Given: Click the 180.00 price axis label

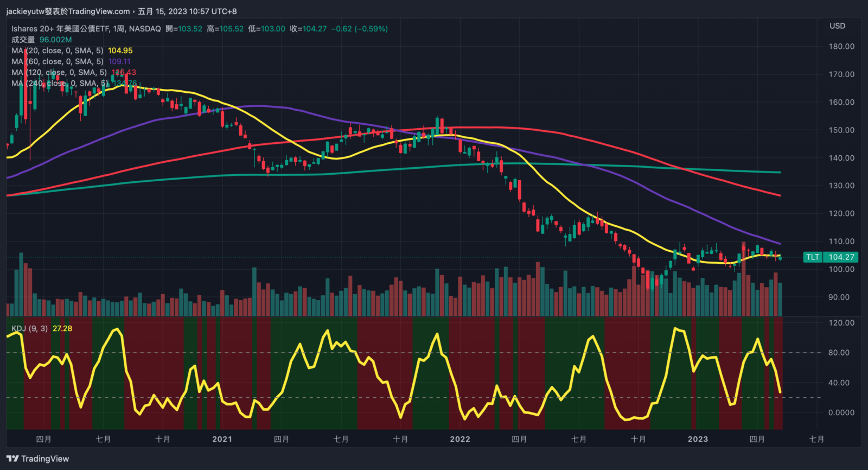Looking at the screenshot, I should tap(841, 47).
